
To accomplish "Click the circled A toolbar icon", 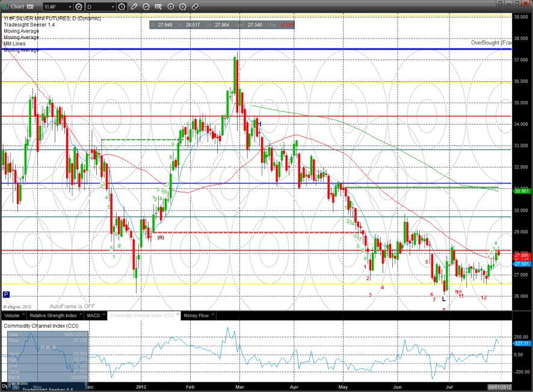I will pos(183,7).
